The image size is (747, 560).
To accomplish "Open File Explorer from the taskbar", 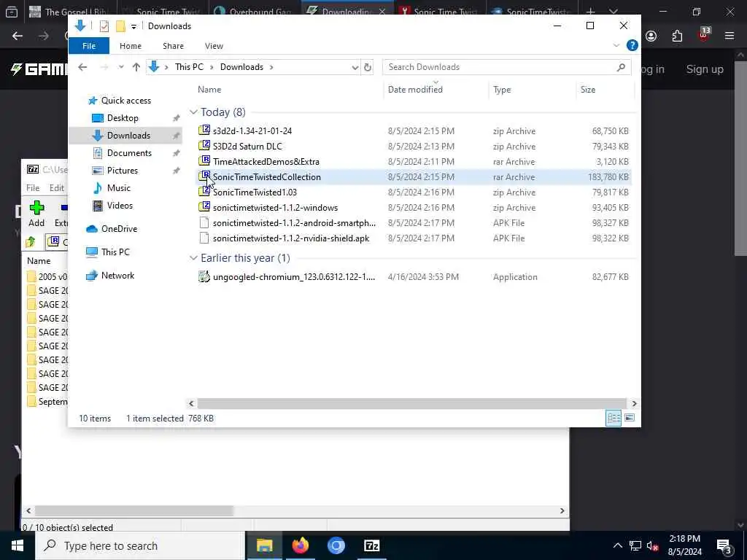I will click(x=264, y=545).
